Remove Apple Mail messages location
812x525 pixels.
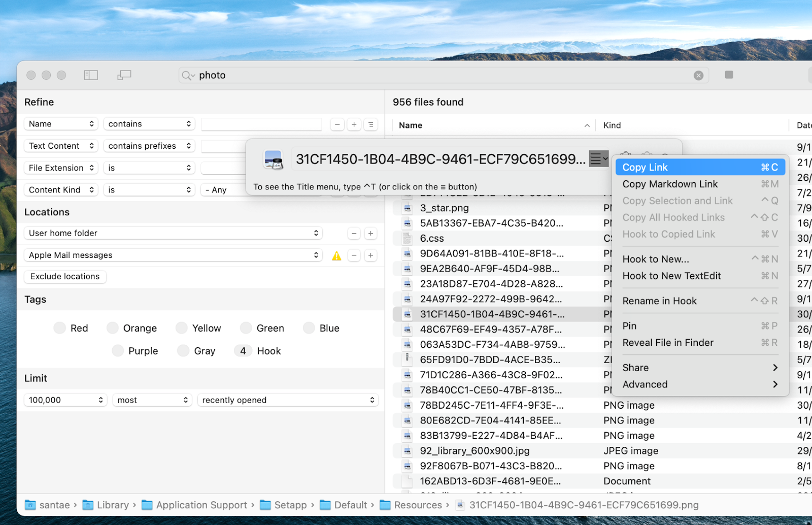(354, 255)
